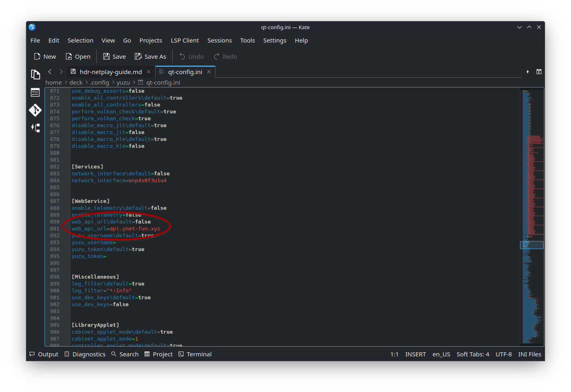Go to next tab with forward arrow
The height and width of the screenshot is (392, 571).
(61, 72)
